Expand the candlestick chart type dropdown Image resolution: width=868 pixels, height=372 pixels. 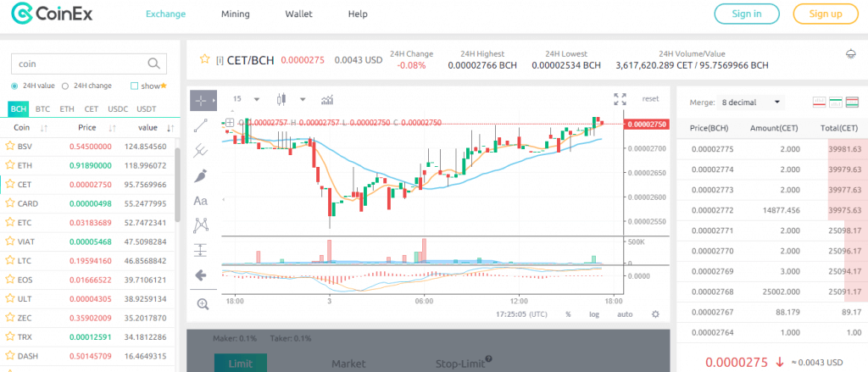[x=302, y=99]
